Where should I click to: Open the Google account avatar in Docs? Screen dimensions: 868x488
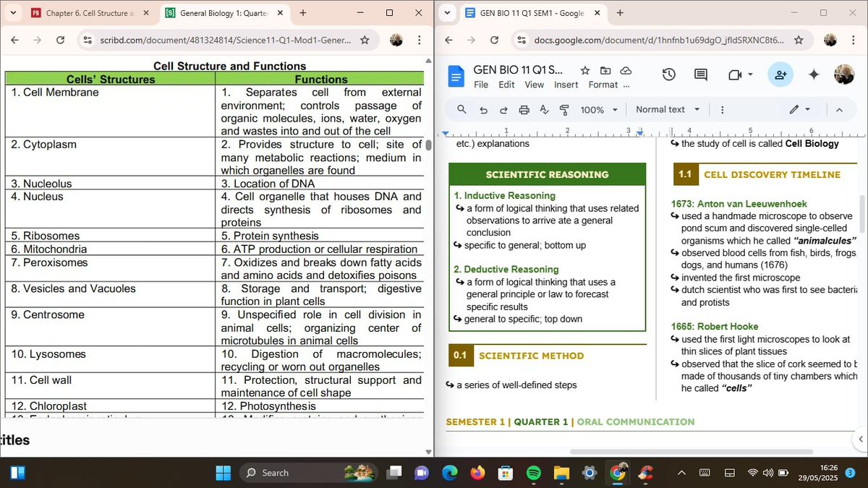pos(844,74)
